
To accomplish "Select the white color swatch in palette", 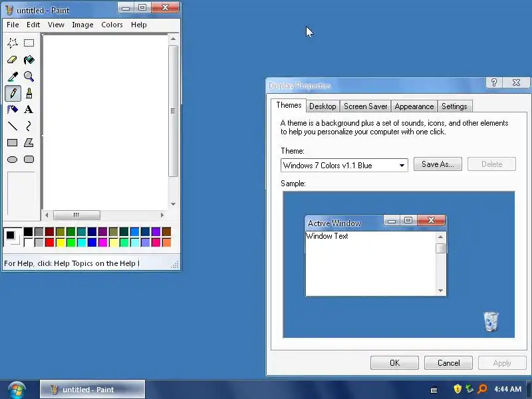I will [x=29, y=242].
